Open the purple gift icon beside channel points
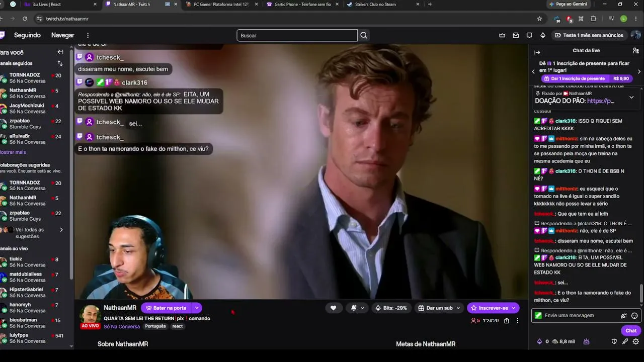 click(x=586, y=341)
